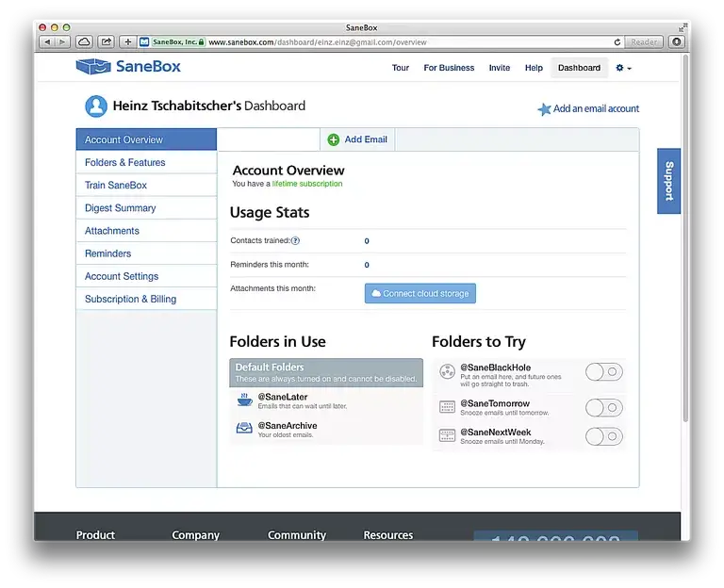Click the @SaneTomorrow folder name
Viewport: 724px width, 588px height.
click(495, 403)
